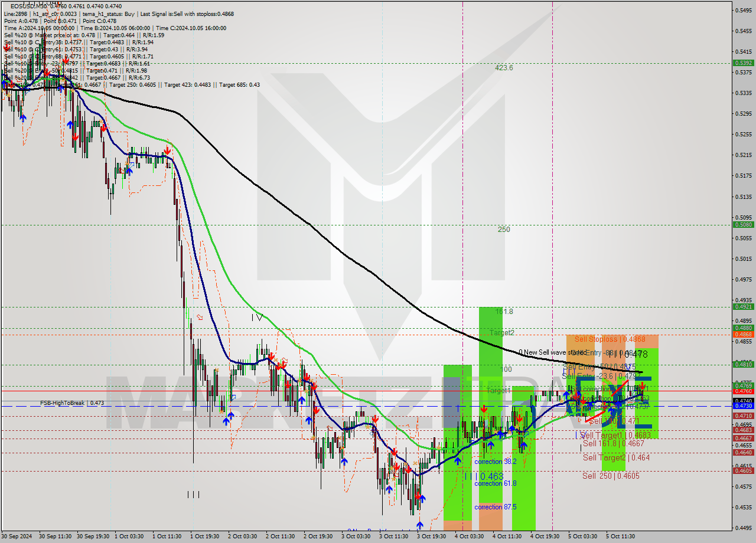Click the red 0.4760 price tag
This screenshot has width=756, height=543.
[743, 391]
